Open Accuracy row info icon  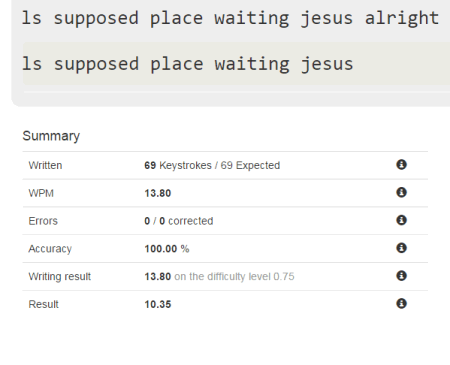tap(401, 248)
